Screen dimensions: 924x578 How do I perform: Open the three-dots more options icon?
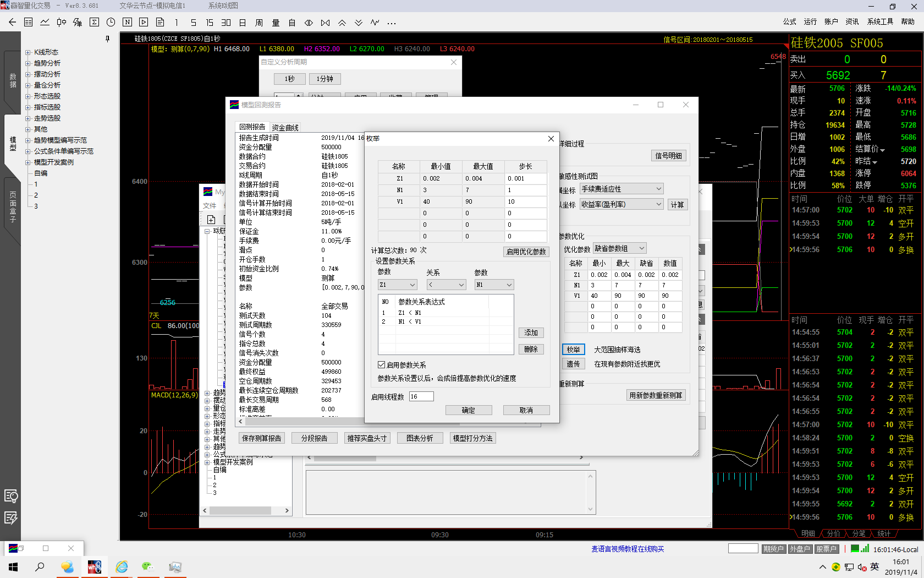392,23
